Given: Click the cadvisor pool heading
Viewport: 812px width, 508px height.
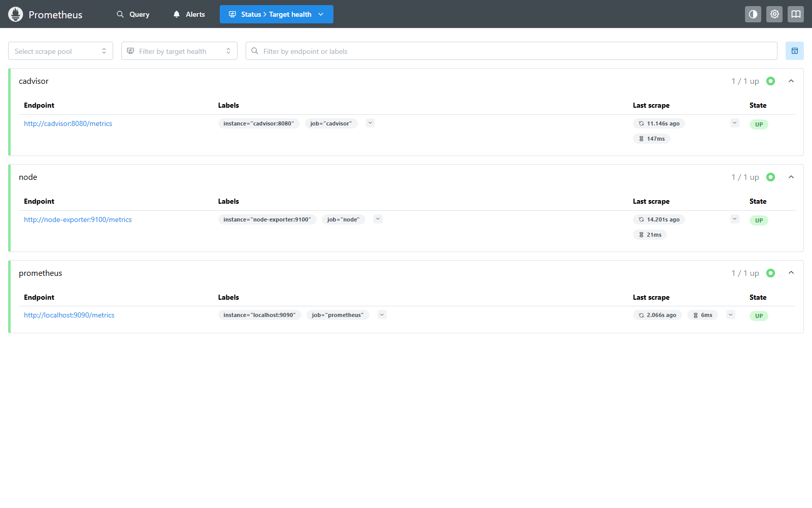Looking at the screenshot, I should (x=33, y=81).
